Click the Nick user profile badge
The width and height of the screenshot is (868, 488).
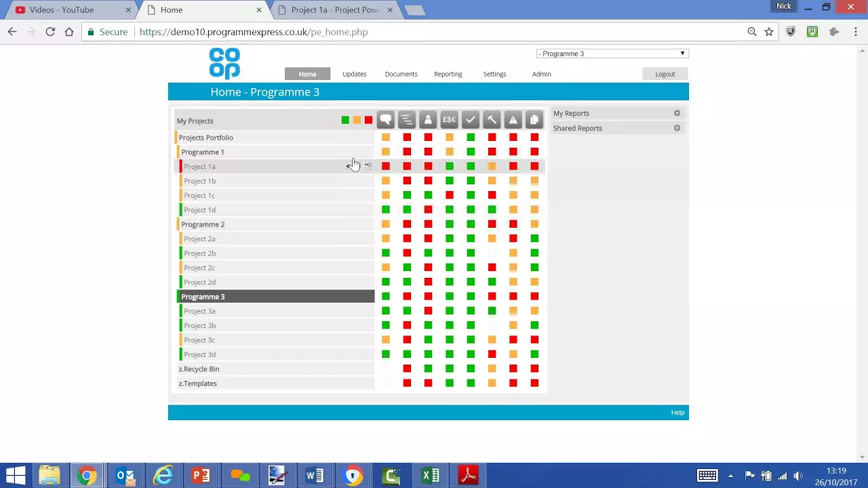[784, 6]
